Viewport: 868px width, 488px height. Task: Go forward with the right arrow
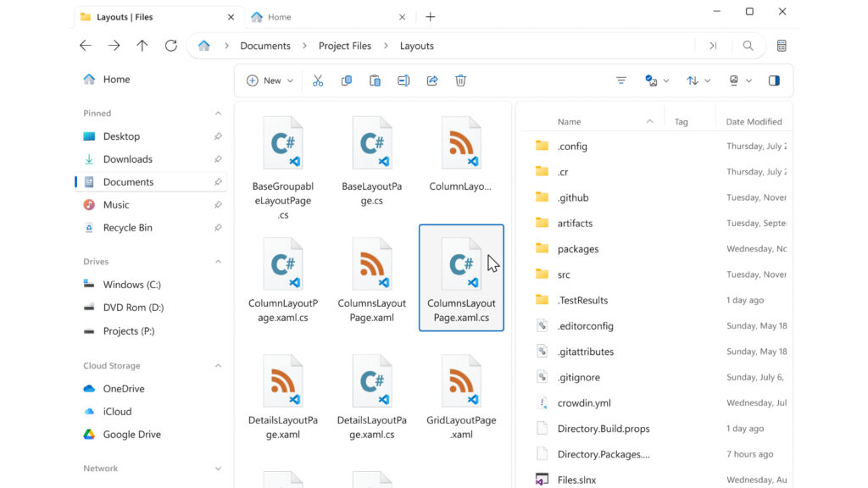pos(114,46)
